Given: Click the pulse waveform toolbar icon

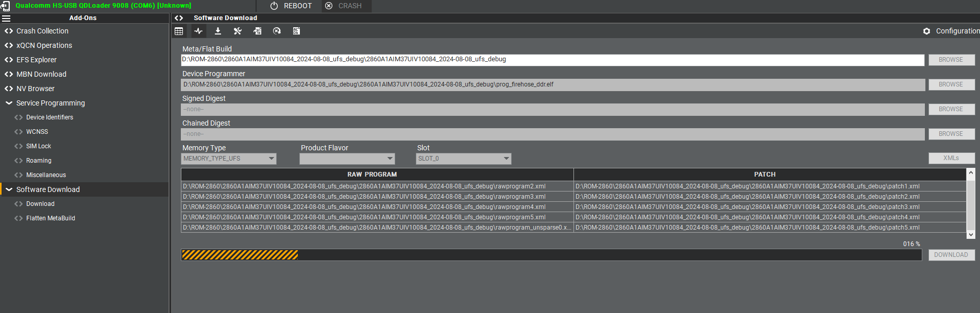Looking at the screenshot, I should (198, 31).
